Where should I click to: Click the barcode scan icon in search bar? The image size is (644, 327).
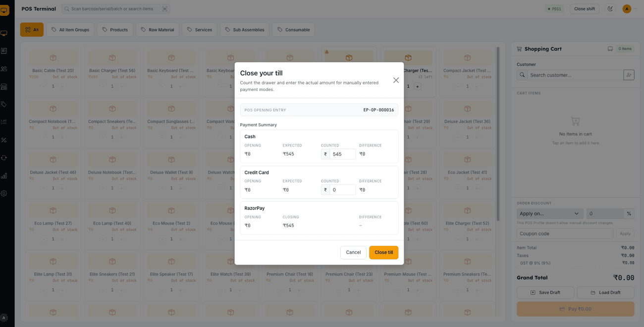click(165, 9)
